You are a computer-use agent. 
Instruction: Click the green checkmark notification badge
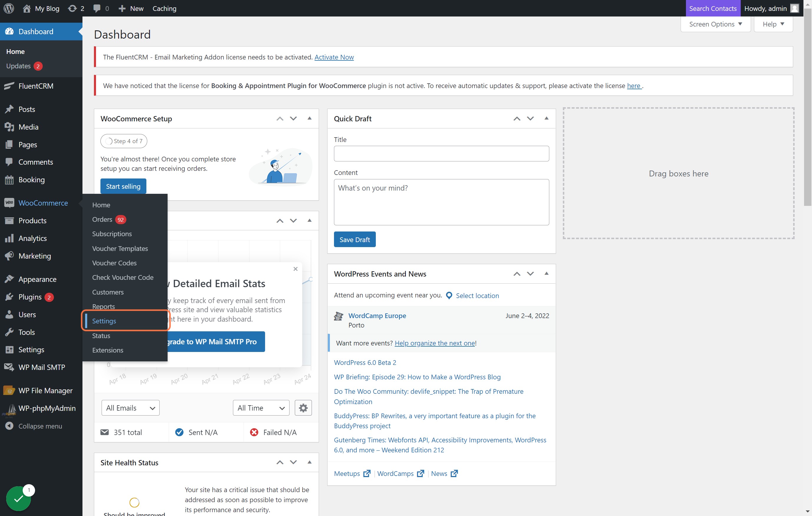[x=19, y=498]
